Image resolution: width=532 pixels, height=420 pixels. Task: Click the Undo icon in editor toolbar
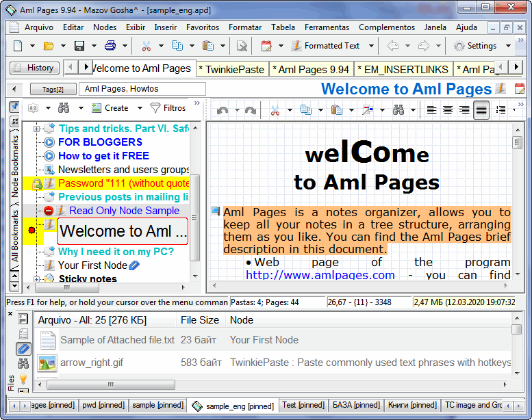click(x=223, y=110)
